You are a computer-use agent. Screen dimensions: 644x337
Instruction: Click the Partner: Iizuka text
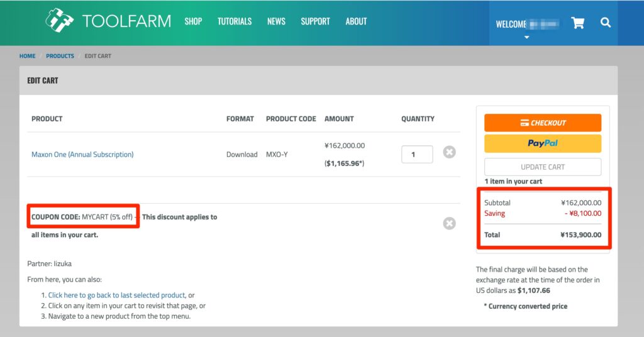point(49,263)
